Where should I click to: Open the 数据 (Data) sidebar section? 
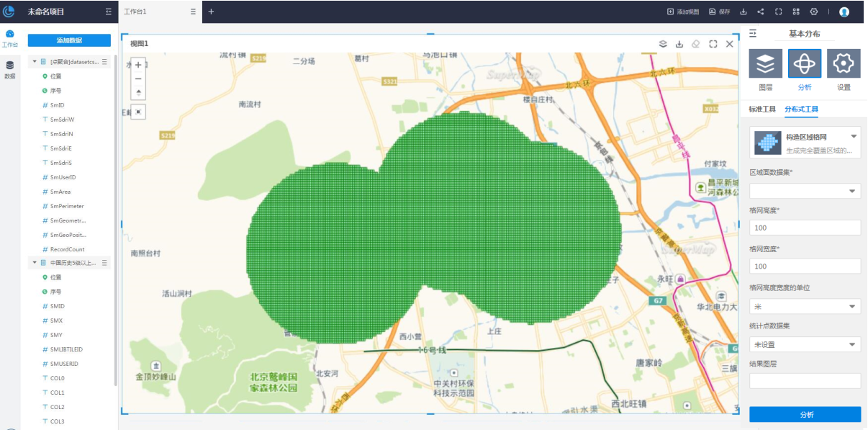click(x=9, y=69)
